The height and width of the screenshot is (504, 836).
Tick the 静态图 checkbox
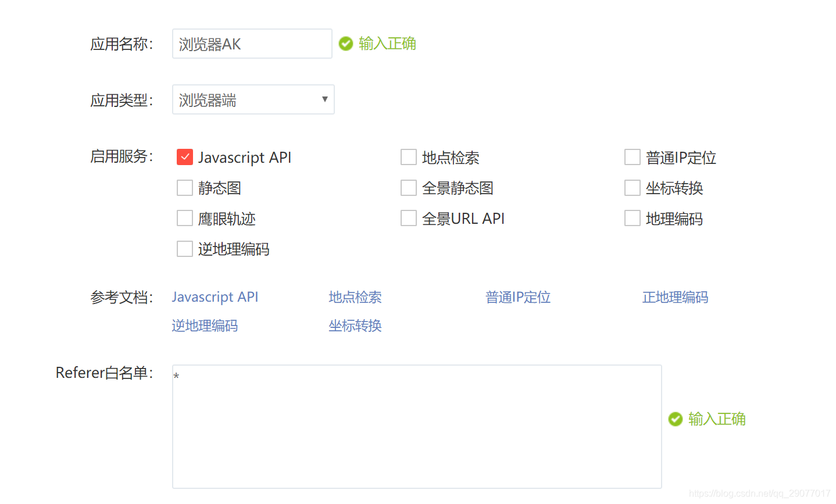185,188
